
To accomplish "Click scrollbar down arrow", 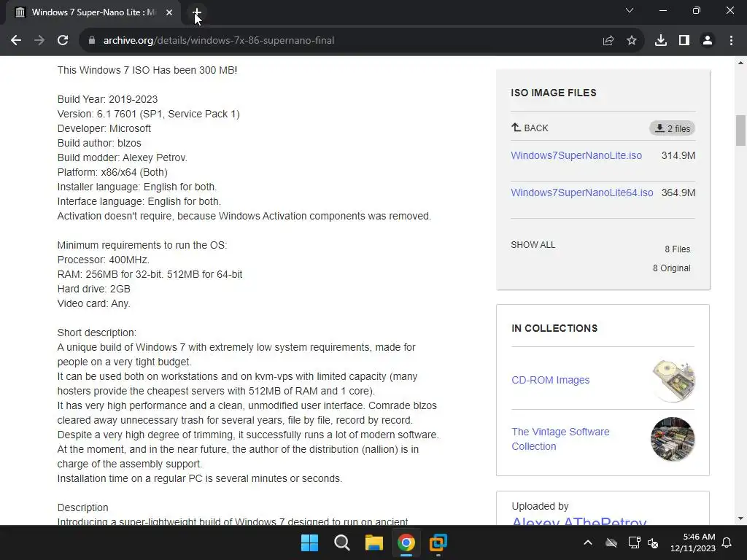I will click(x=740, y=518).
